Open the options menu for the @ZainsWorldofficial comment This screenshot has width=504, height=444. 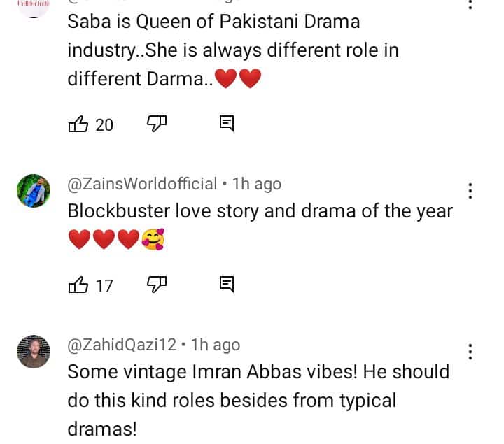click(470, 190)
